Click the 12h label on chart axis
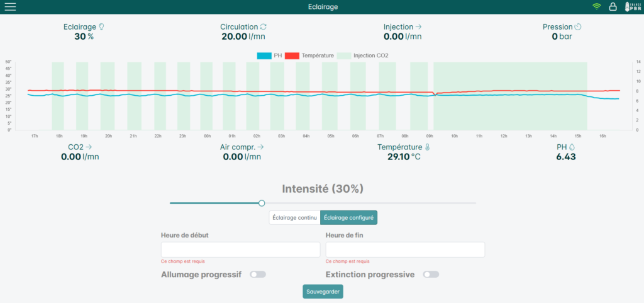This screenshot has height=303, width=644. (504, 136)
